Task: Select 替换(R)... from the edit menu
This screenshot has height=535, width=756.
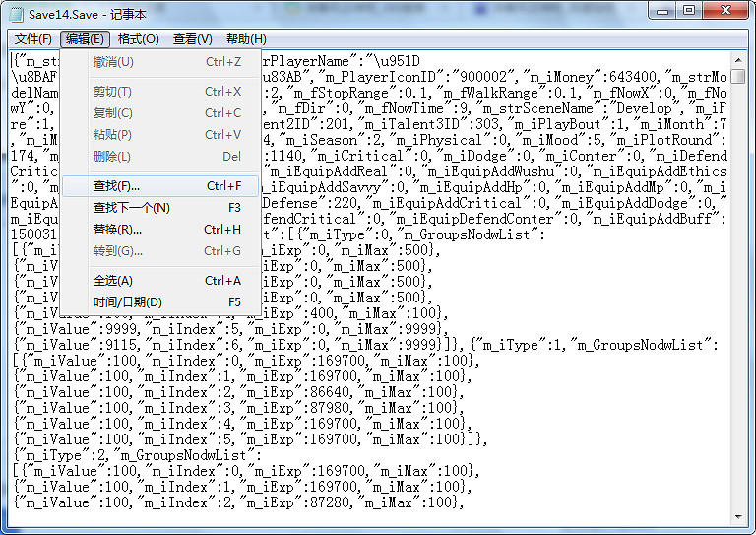Action: pyautogui.click(x=117, y=230)
